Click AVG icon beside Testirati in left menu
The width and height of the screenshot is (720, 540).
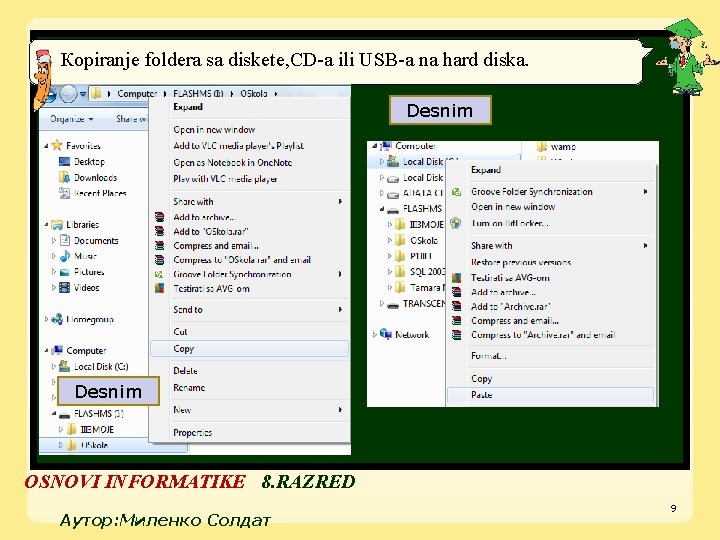[x=159, y=289]
